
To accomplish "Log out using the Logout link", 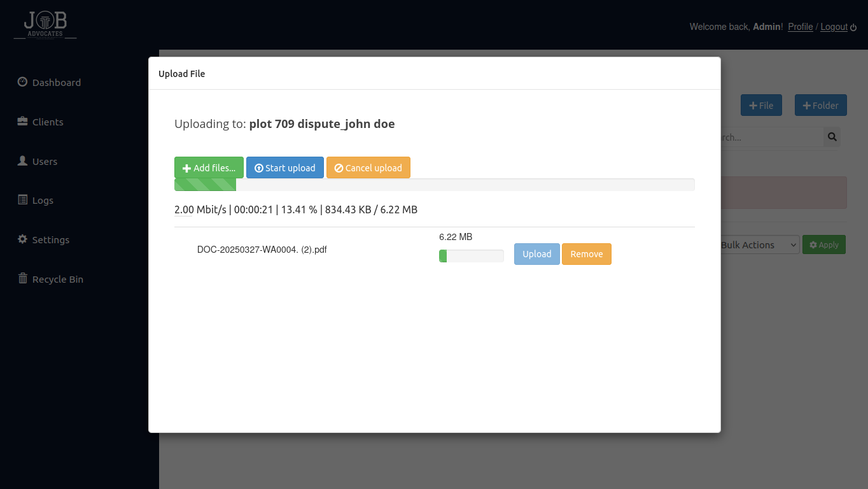I will tap(834, 27).
